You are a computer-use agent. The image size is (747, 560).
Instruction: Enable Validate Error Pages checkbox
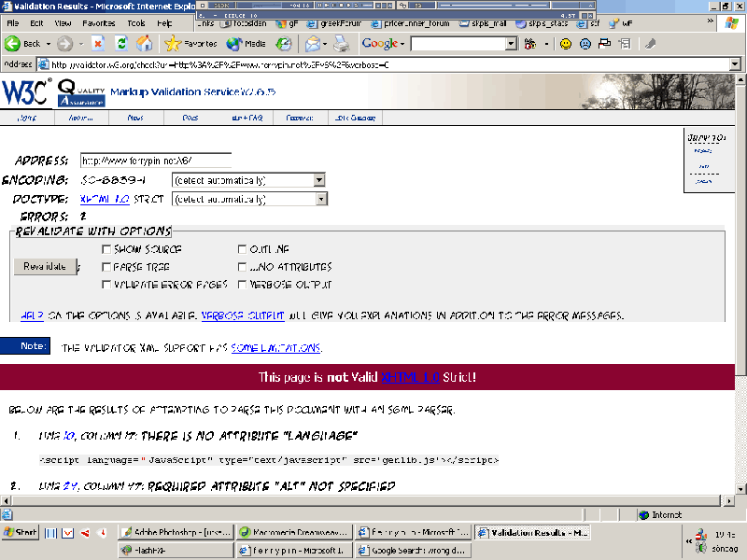[x=106, y=285]
